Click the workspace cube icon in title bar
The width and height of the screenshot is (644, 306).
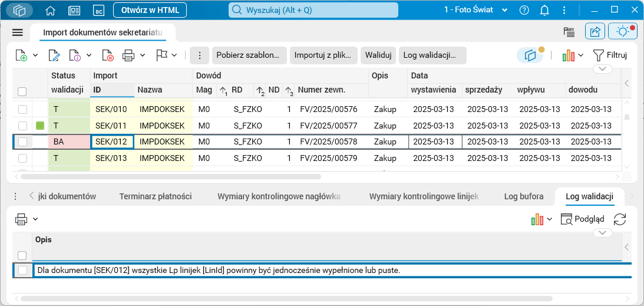19,10
